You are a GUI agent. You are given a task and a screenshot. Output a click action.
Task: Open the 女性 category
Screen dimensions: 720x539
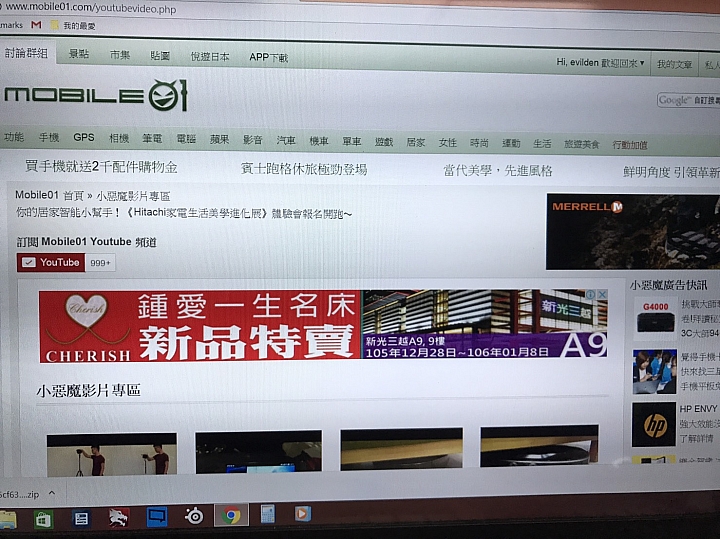click(448, 143)
